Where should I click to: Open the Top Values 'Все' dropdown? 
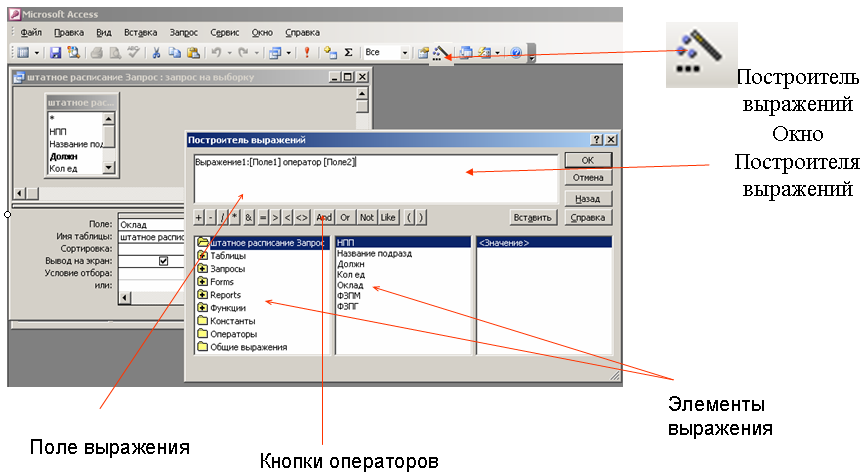click(404, 52)
